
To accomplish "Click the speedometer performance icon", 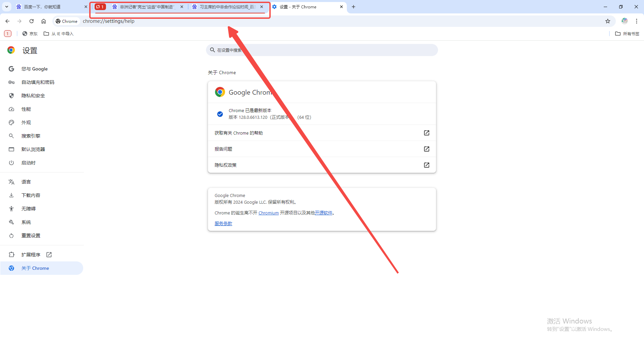I will 11,109.
